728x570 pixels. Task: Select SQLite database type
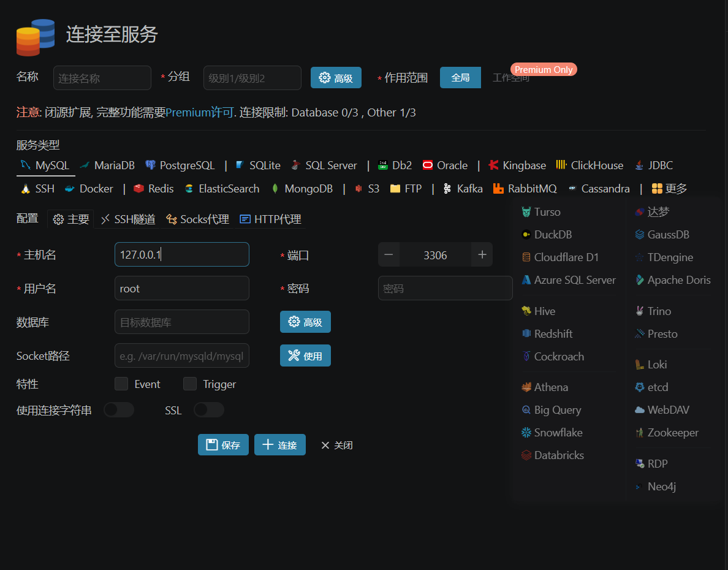click(x=258, y=165)
